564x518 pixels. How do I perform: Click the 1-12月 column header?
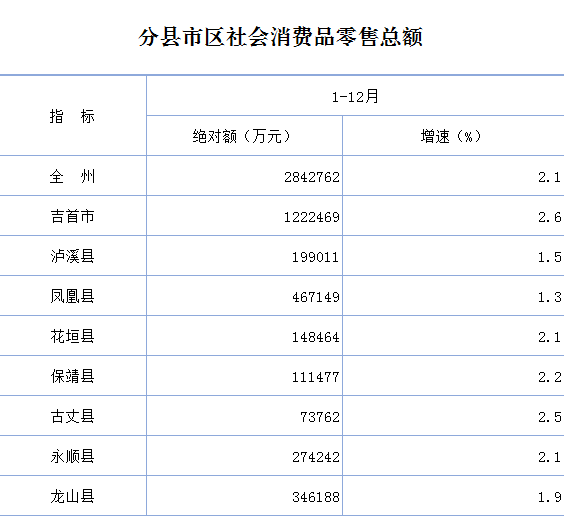(355, 96)
